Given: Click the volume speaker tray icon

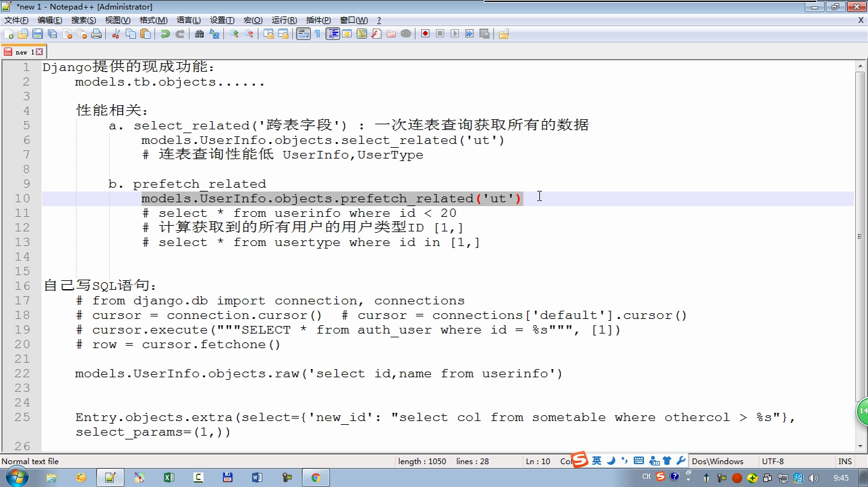Looking at the screenshot, I should click(x=814, y=478).
